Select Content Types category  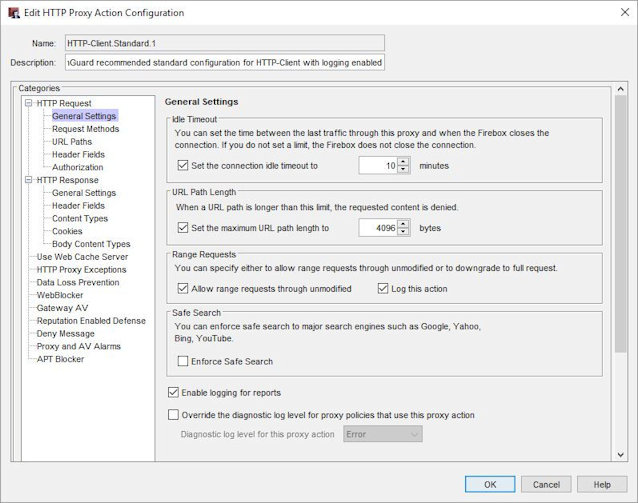[x=80, y=218]
